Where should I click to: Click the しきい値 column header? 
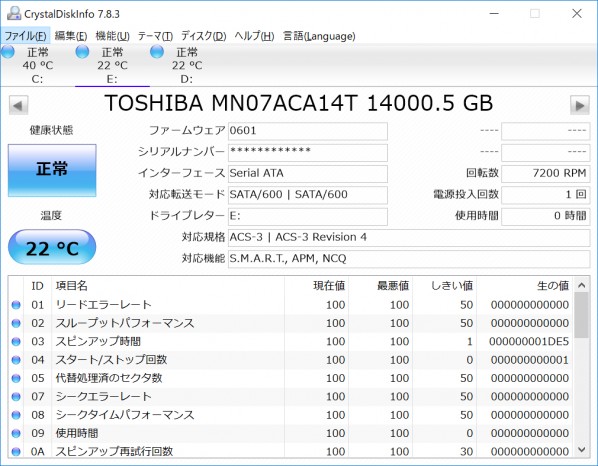click(x=444, y=286)
